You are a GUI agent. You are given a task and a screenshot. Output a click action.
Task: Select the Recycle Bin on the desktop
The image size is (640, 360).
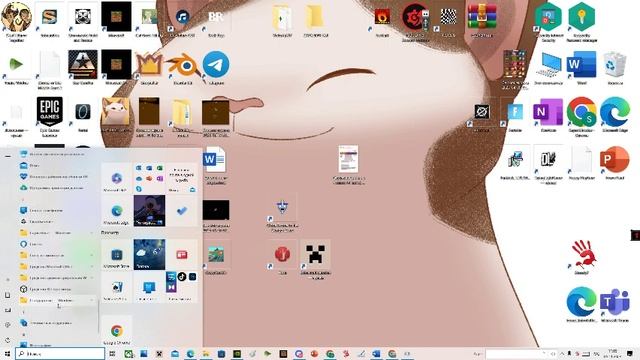(x=615, y=64)
